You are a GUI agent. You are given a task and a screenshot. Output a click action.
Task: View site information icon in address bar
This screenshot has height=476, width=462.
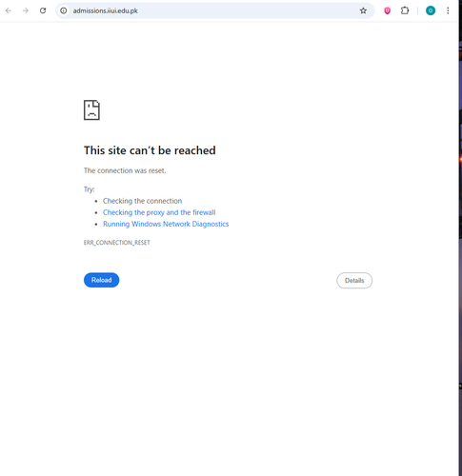tap(64, 10)
